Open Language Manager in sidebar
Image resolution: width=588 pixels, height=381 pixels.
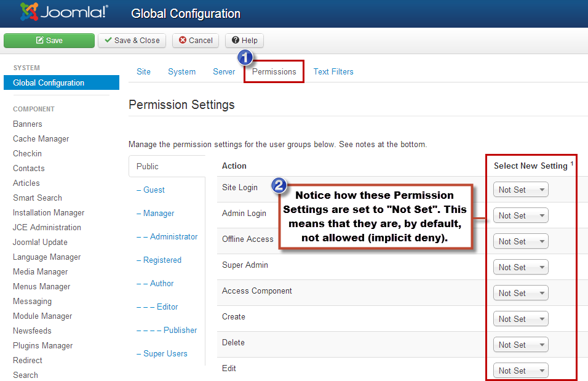tap(47, 257)
